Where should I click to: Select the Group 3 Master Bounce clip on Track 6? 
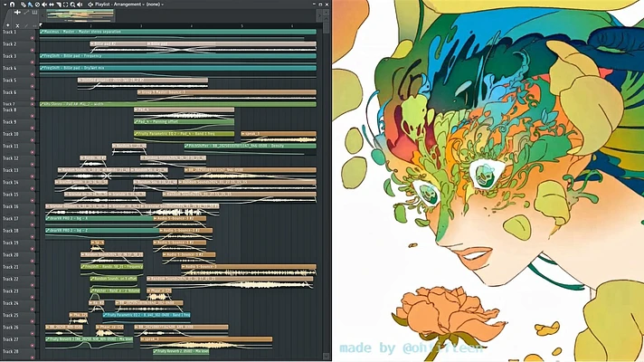pos(227,92)
